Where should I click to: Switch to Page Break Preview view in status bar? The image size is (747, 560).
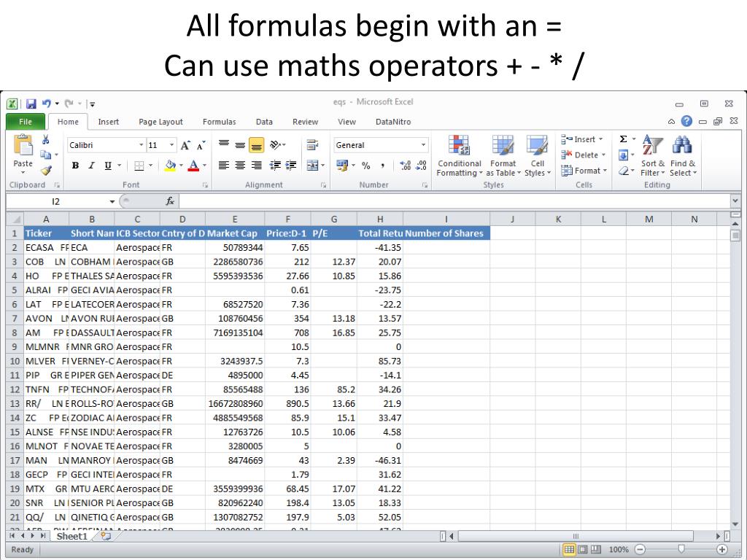tap(595, 549)
